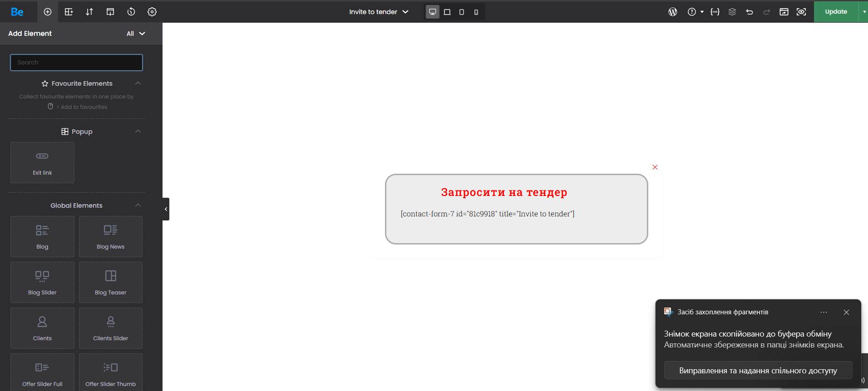Open the All elements filter dropdown
Screen dimensions: 868x391
(x=136, y=34)
